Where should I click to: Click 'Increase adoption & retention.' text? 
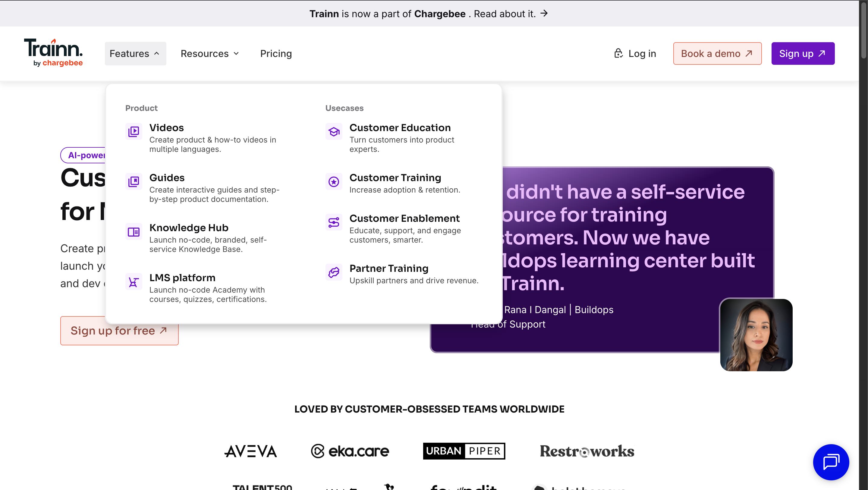coord(404,190)
